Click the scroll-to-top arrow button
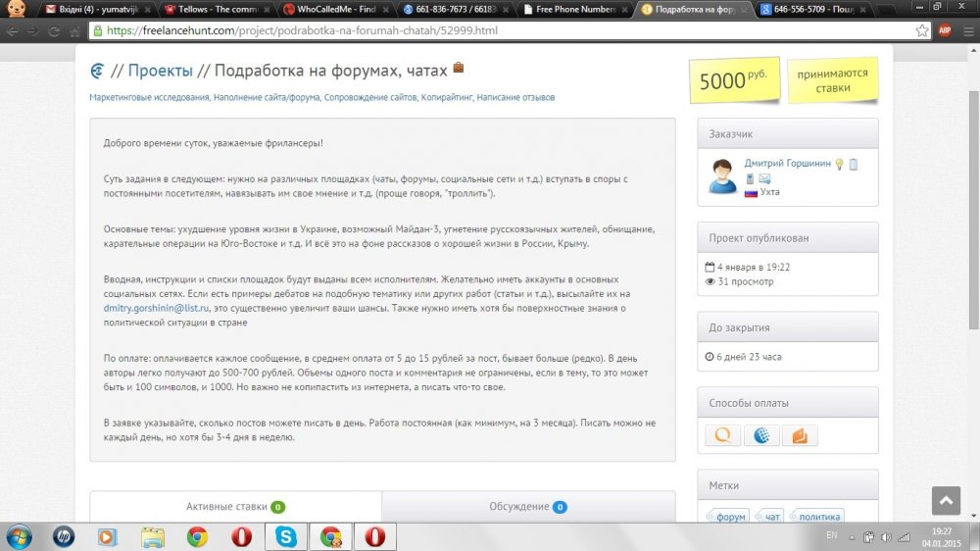Image resolution: width=980 pixels, height=551 pixels. click(x=946, y=500)
